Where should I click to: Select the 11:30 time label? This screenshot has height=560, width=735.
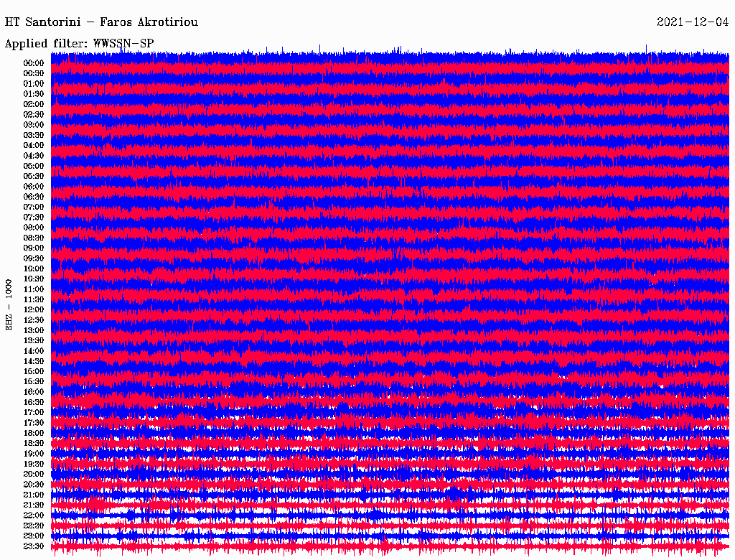(33, 299)
